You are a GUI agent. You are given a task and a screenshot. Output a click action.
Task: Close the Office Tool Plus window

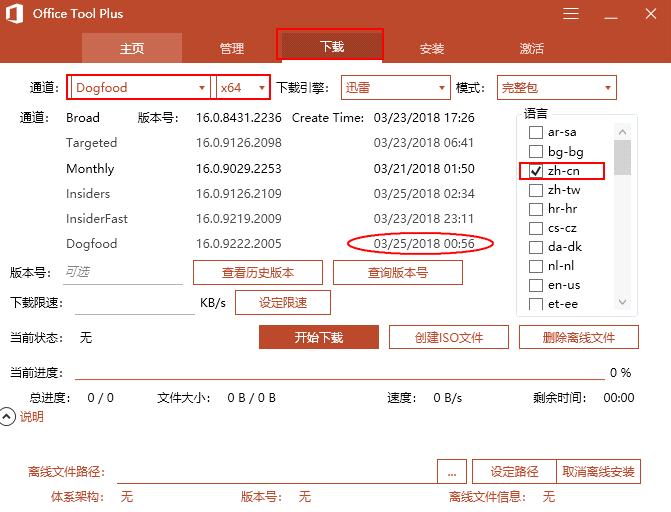[x=651, y=14]
